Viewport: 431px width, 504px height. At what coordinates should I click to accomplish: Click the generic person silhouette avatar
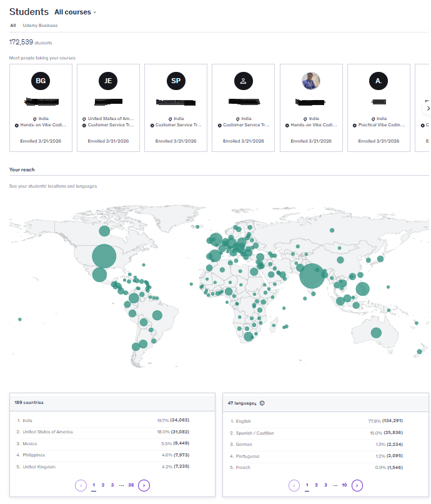(244, 81)
